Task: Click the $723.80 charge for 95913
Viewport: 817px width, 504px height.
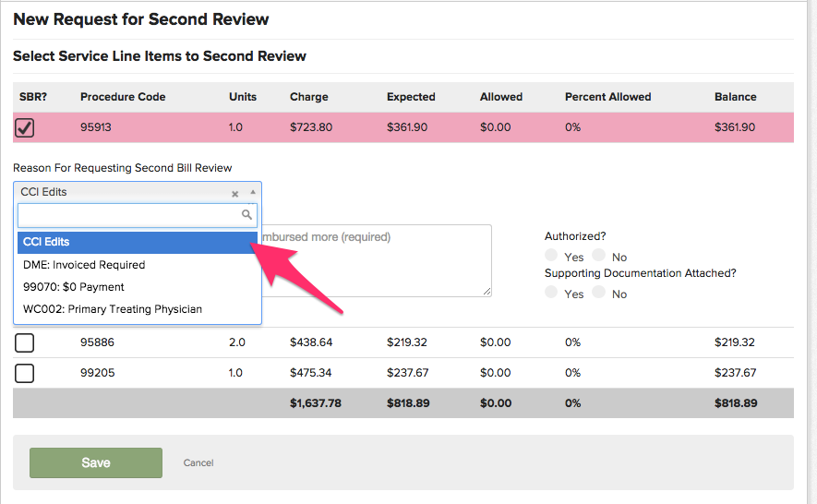Action: tap(311, 127)
